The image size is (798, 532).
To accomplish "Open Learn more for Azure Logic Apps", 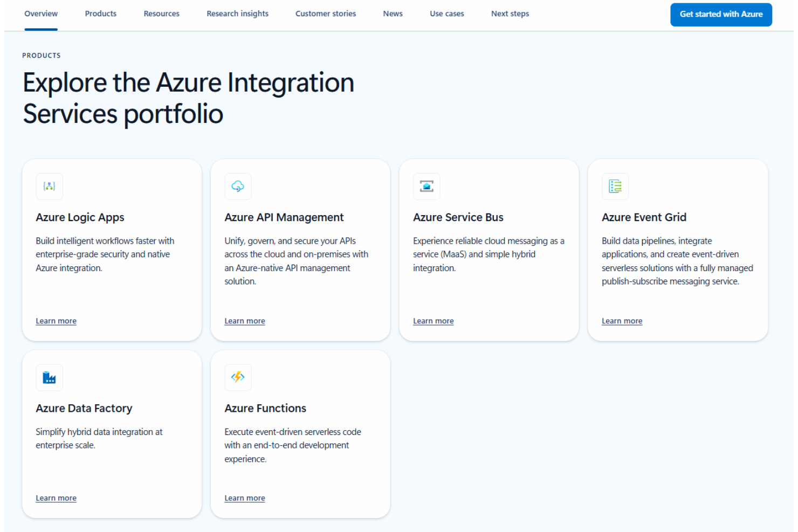I will point(56,321).
